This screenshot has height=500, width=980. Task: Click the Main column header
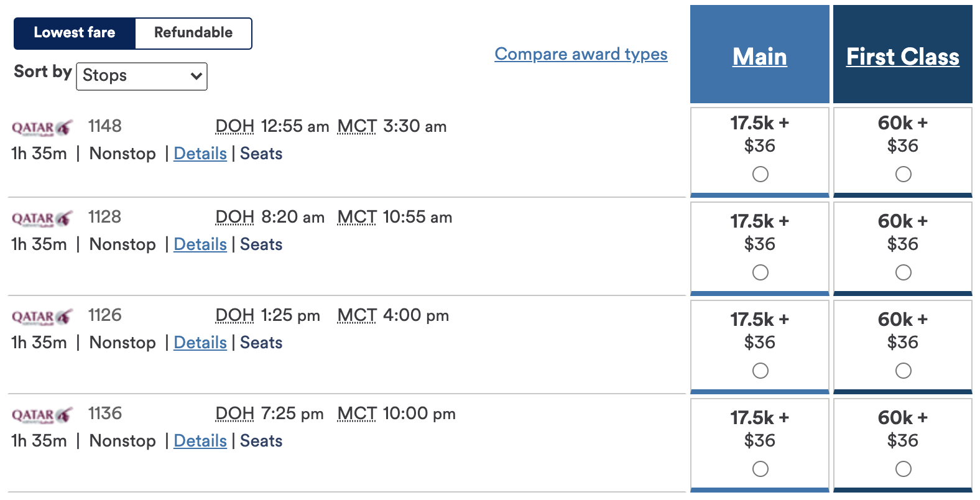760,57
